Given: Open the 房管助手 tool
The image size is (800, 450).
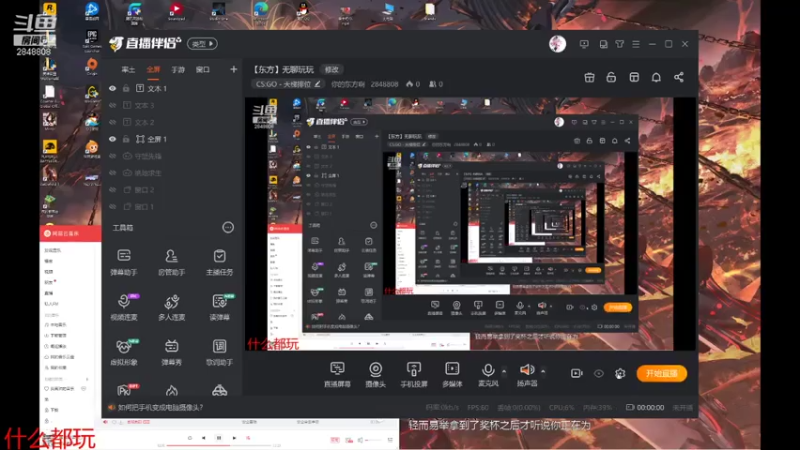Looking at the screenshot, I should [171, 262].
